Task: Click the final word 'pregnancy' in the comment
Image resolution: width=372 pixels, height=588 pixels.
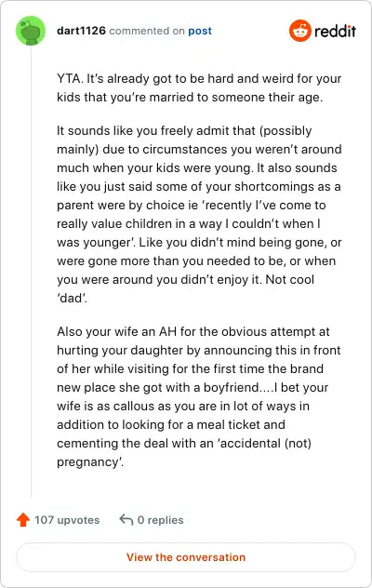Action: [90, 462]
